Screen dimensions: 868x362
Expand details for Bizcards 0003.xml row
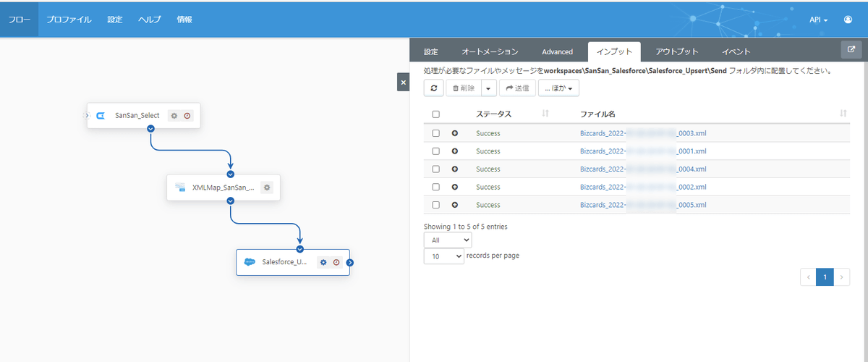click(x=455, y=133)
